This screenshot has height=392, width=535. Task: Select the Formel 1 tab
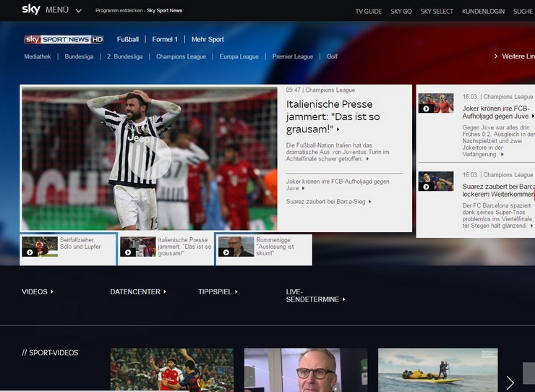tap(165, 39)
